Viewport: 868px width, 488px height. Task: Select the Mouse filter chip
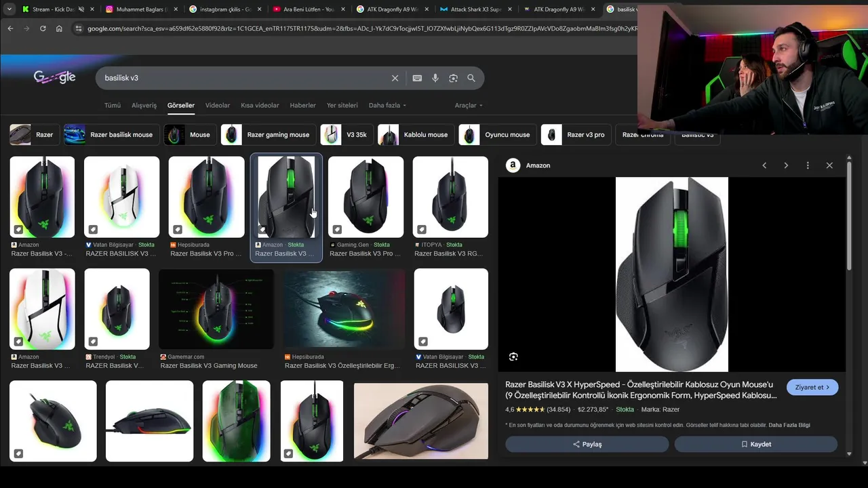coord(190,135)
